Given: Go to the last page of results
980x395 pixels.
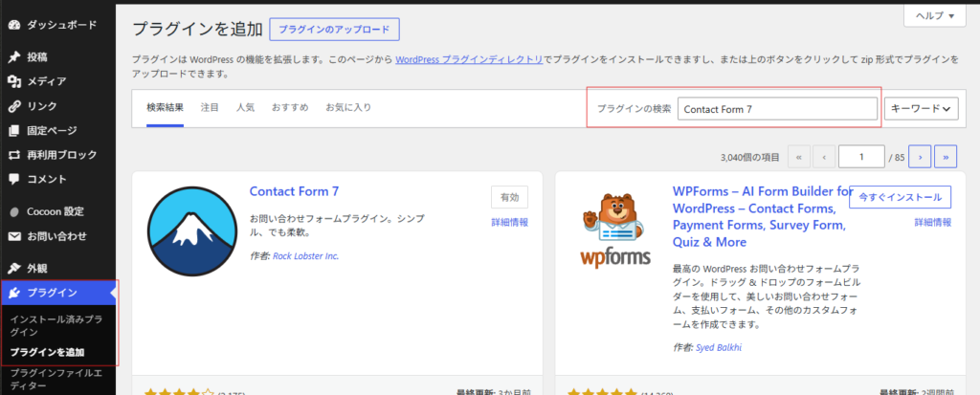Looking at the screenshot, I should [x=946, y=158].
